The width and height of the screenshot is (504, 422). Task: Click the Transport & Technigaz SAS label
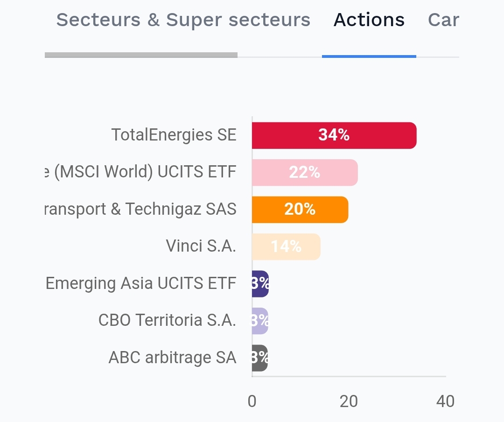click(x=140, y=209)
